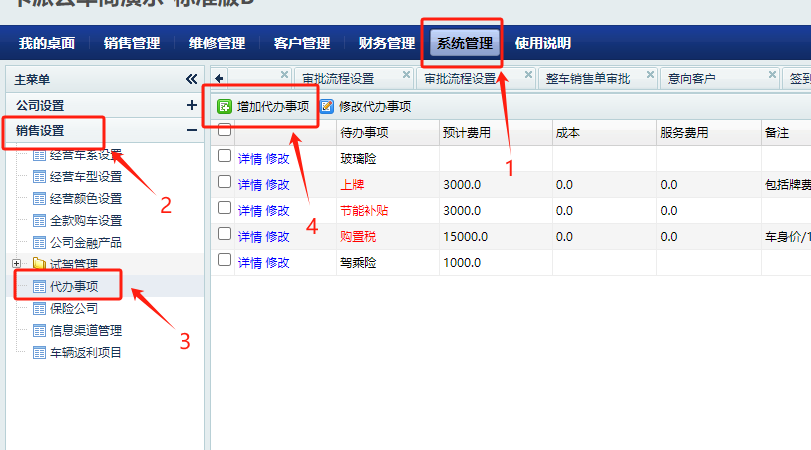Image resolution: width=811 pixels, height=450 pixels.
Task: Click the 修改代办事项 pencil edit icon
Action: tap(327, 106)
